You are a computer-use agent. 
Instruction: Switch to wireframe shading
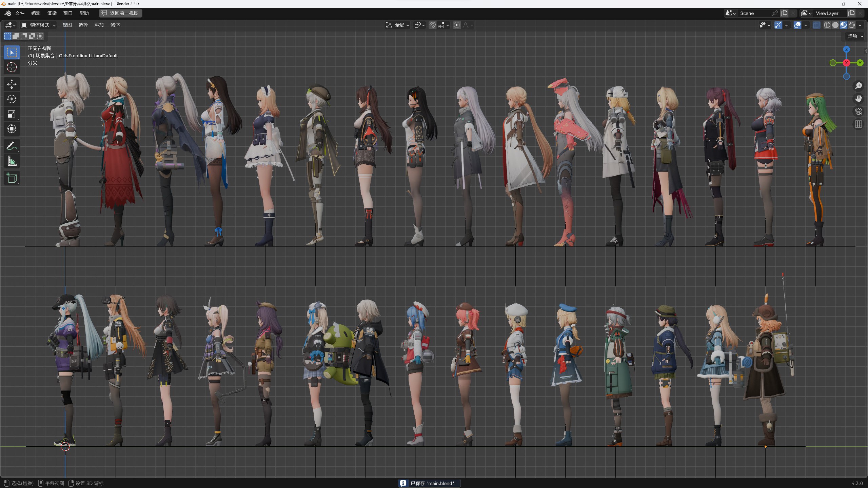(x=827, y=25)
